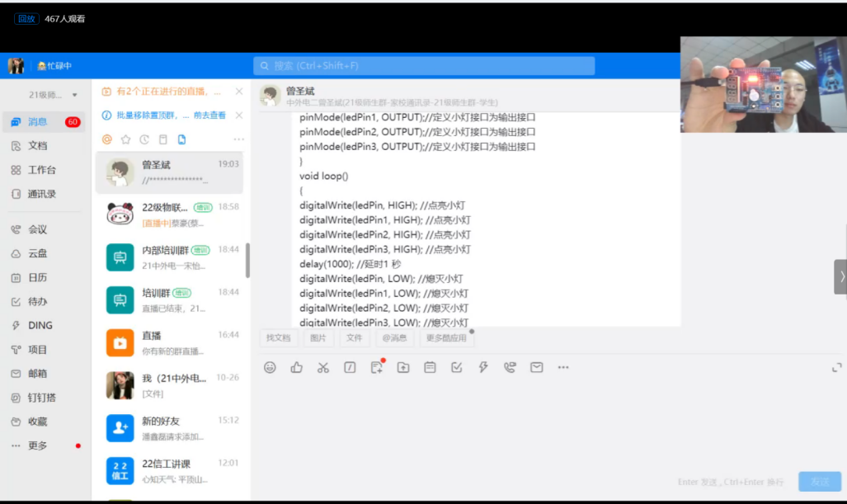
Task: Filter messages by @ mentions icon
Action: [x=107, y=139]
